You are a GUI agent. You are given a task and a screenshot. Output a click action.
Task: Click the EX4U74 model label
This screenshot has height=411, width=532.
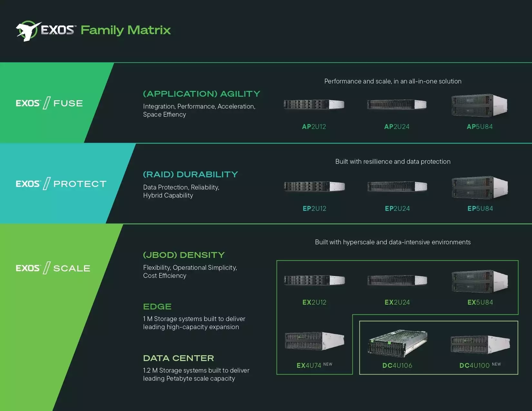point(309,366)
